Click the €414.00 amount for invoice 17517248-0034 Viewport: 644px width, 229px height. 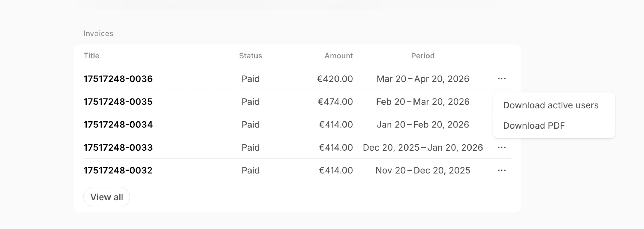click(336, 124)
